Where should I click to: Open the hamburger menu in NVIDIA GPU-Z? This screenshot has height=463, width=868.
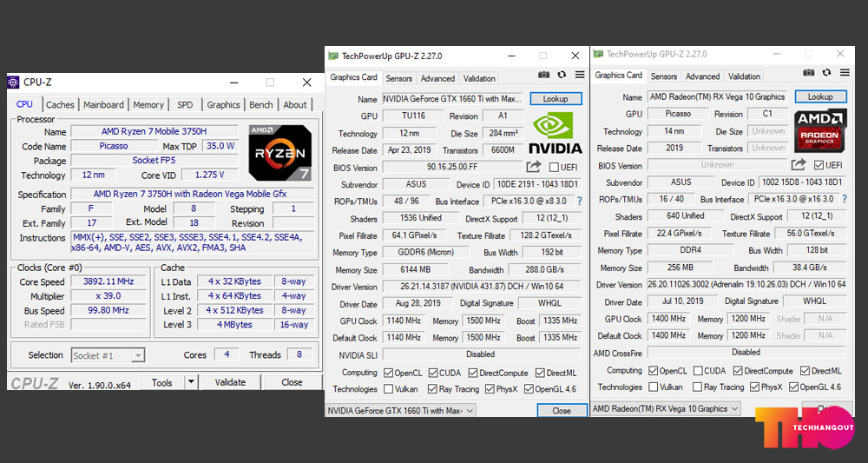pyautogui.click(x=580, y=75)
